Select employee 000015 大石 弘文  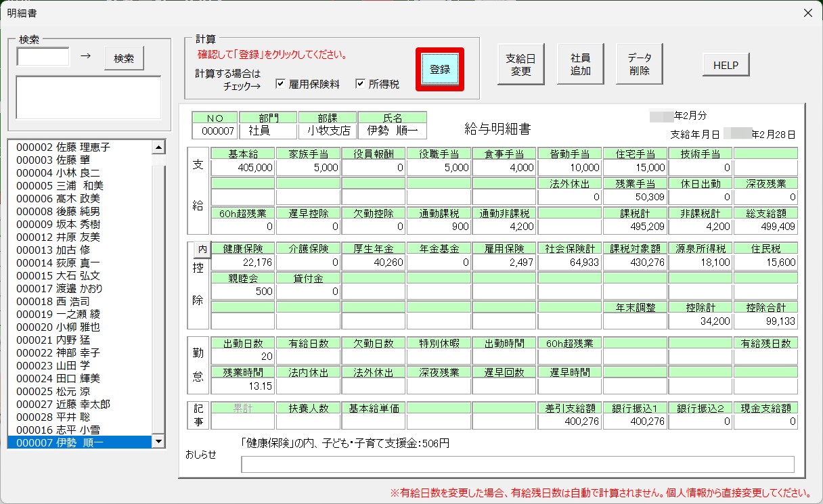pos(80,275)
